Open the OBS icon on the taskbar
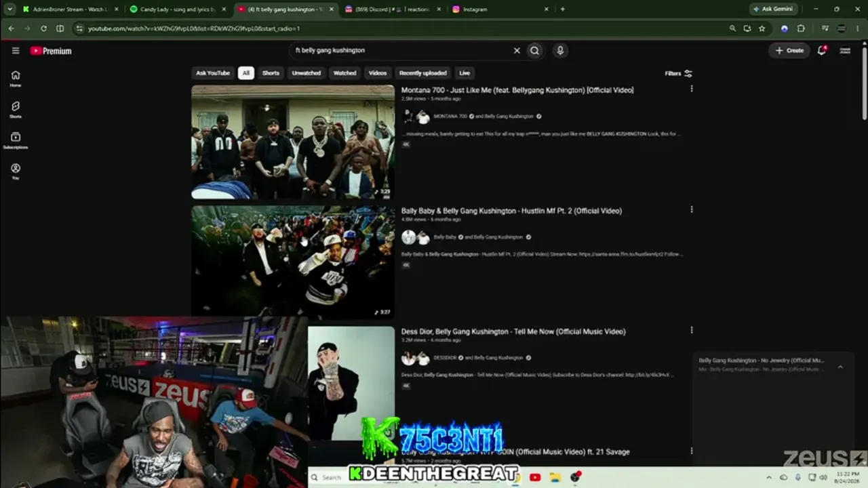This screenshot has width=868, height=488. tap(576, 477)
